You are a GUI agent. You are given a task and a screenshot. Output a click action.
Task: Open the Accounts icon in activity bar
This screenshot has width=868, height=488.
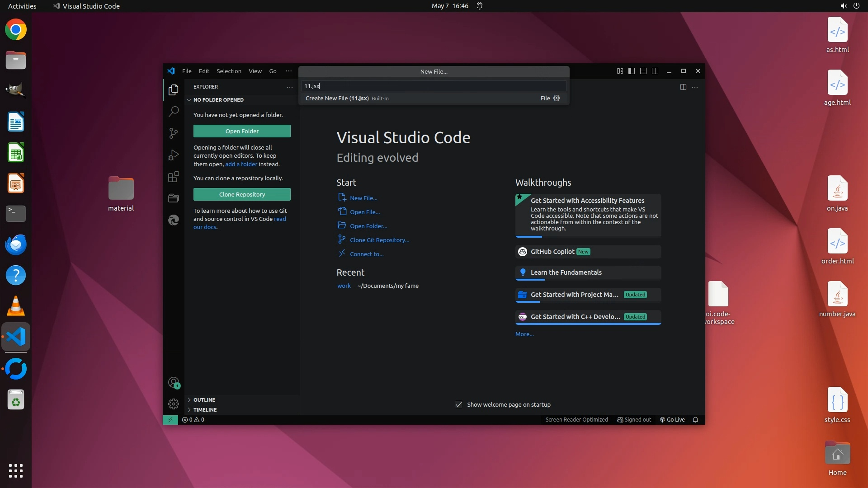[174, 383]
